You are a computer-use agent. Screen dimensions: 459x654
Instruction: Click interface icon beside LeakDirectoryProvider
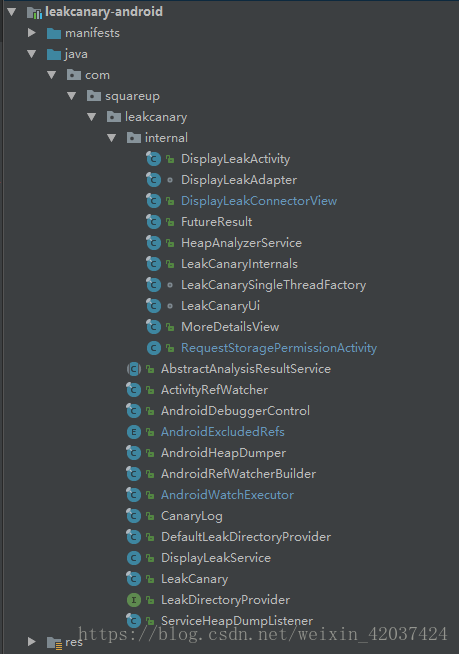[x=134, y=600]
